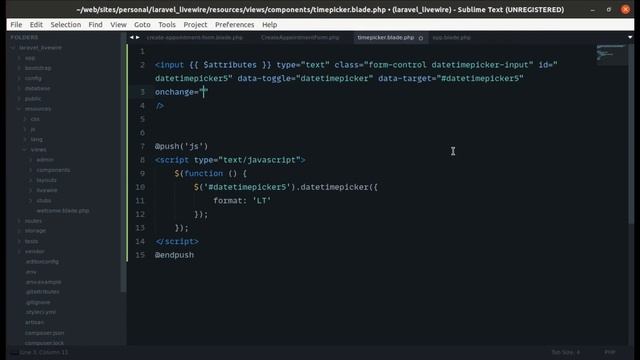Click the sidebar vertical scrollbar
The height and width of the screenshot is (360, 640).
[123, 163]
